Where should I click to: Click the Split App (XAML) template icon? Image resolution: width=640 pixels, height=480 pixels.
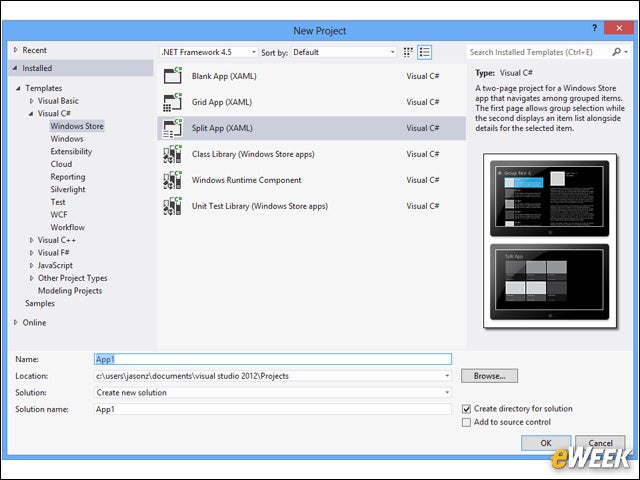(x=173, y=128)
